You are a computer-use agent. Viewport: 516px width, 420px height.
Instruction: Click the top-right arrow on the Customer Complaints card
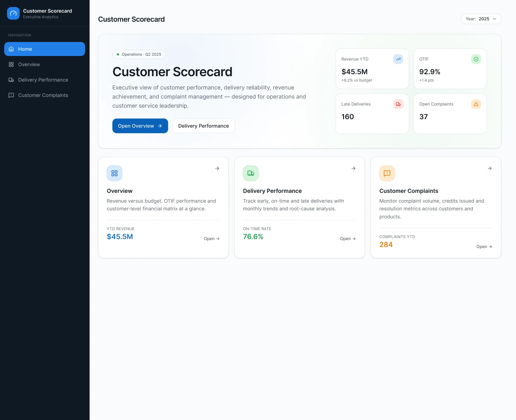point(489,168)
